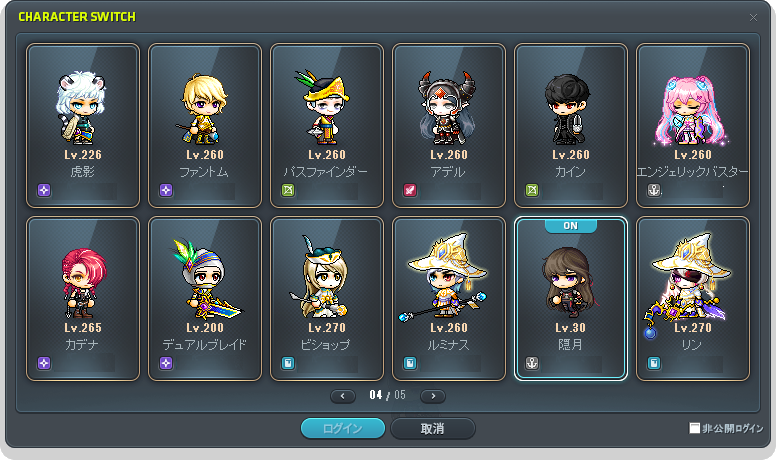Select the Lv.265 カデナ character card
The image size is (776, 460).
[x=83, y=299]
